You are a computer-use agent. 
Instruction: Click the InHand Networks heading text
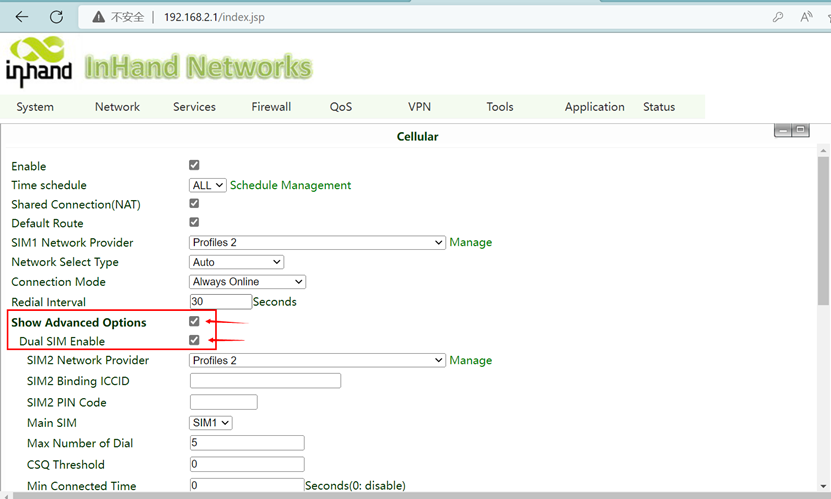tap(198, 67)
